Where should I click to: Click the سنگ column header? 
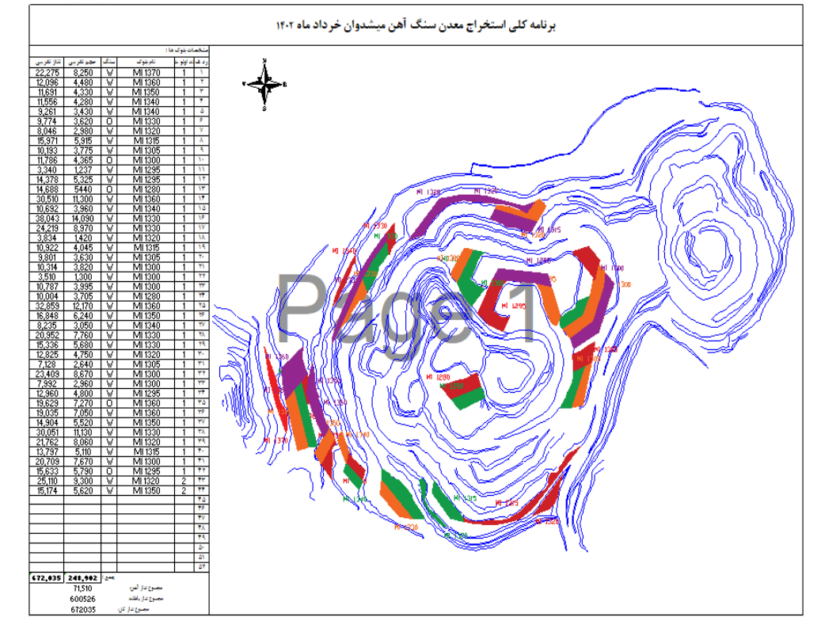click(x=111, y=61)
